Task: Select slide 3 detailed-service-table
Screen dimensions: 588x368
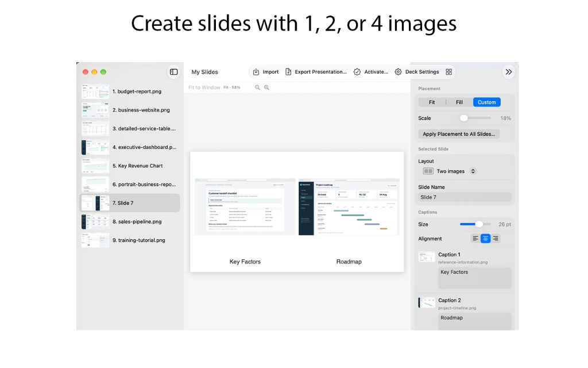Action: coord(130,128)
